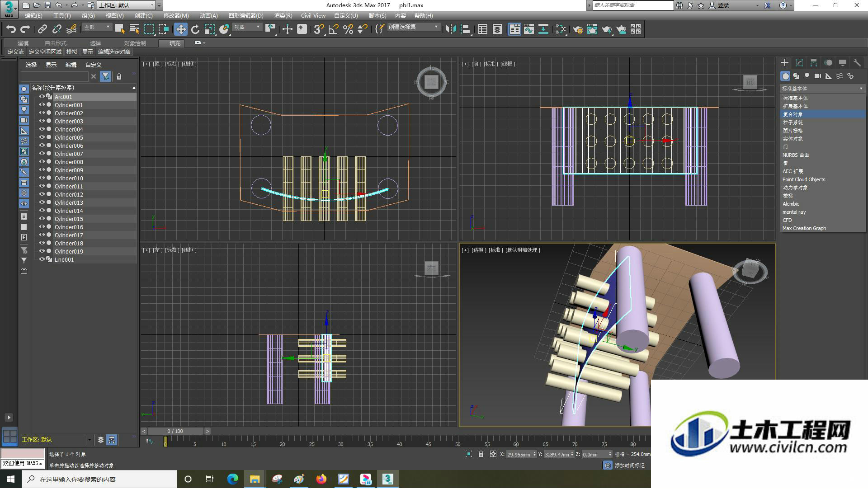Open the selection filter 全部 dropdown

tap(97, 27)
